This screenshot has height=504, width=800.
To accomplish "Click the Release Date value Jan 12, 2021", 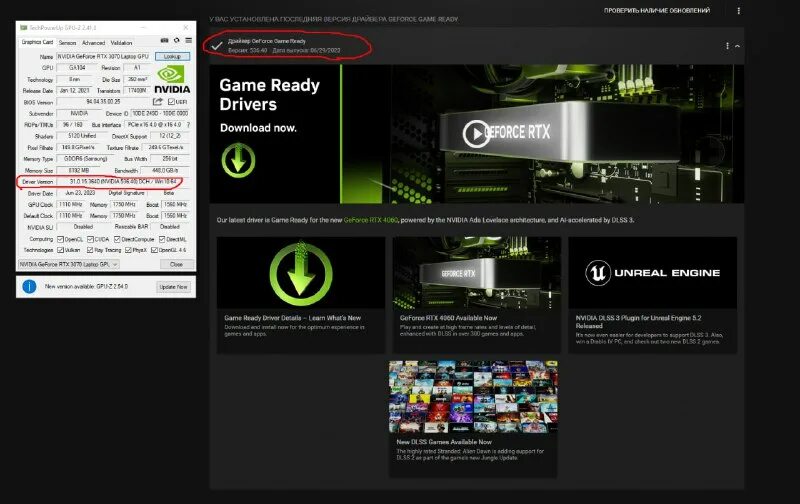I will point(74,90).
